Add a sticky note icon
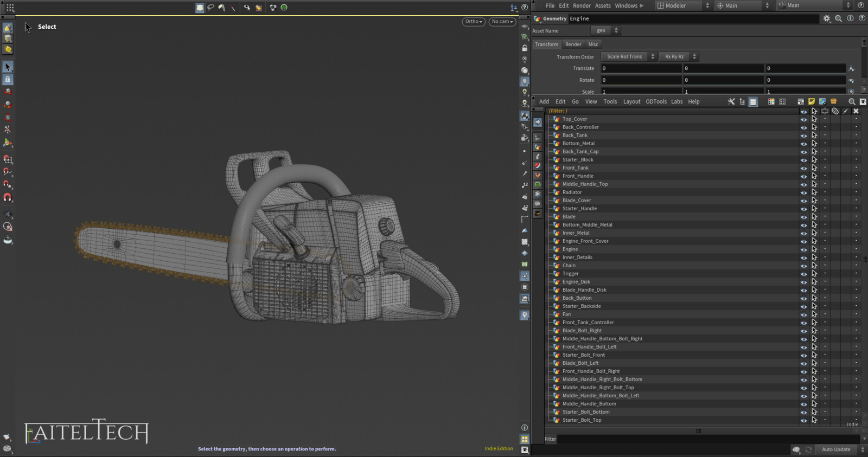Viewport: 868px width, 457px height. 812,102
